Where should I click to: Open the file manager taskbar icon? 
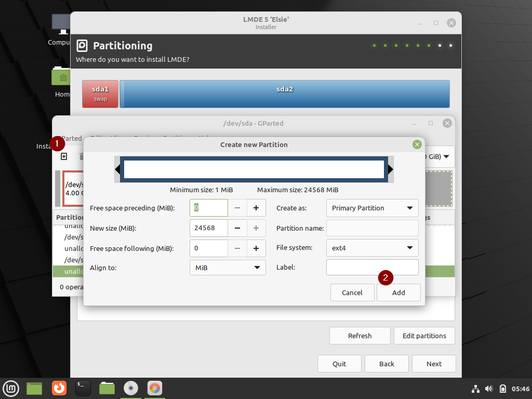107,388
